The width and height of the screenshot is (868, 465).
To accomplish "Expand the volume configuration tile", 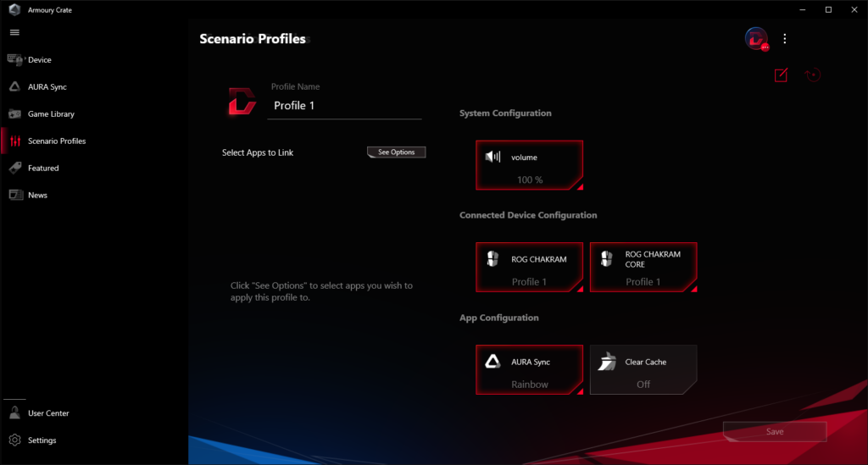I will (x=530, y=165).
